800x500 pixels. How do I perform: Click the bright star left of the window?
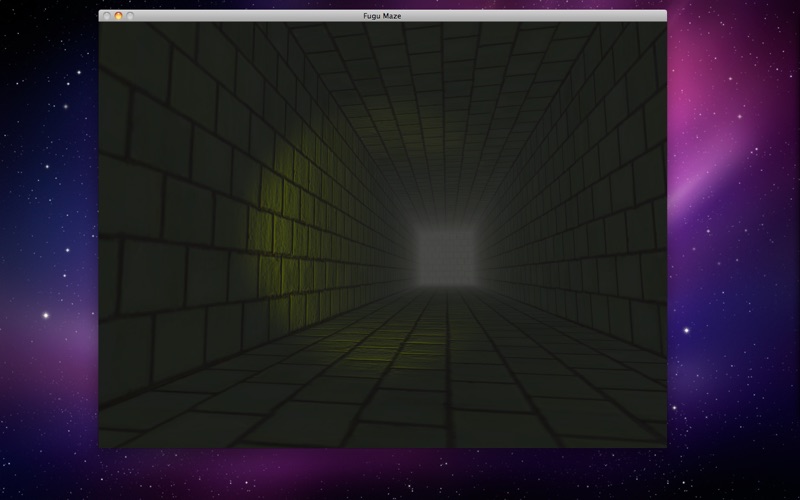click(x=45, y=315)
